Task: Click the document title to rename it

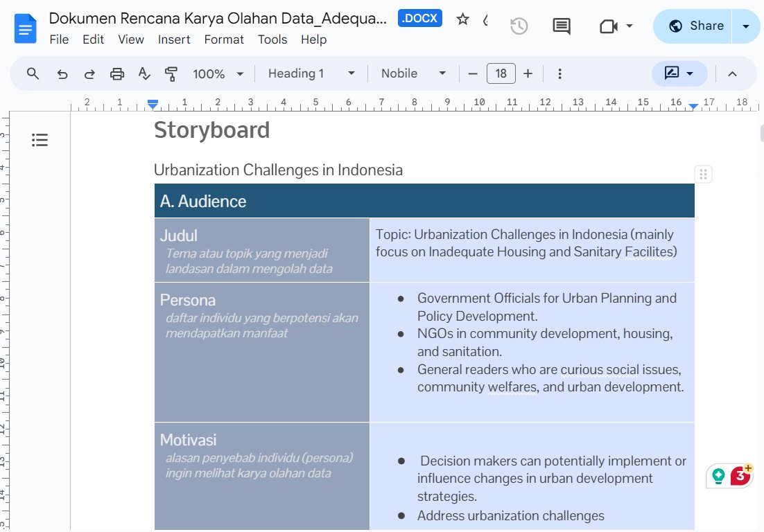Action: pyautogui.click(x=218, y=19)
